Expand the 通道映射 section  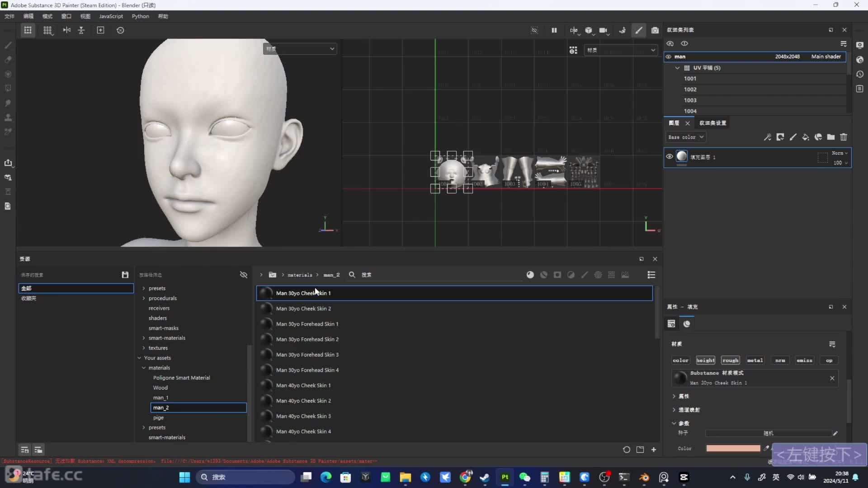point(674,410)
